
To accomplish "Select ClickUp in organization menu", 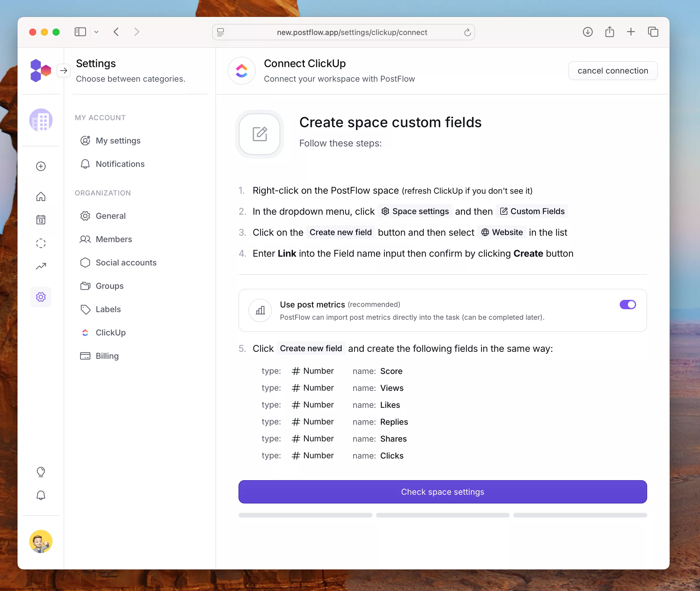I will pos(103,333).
